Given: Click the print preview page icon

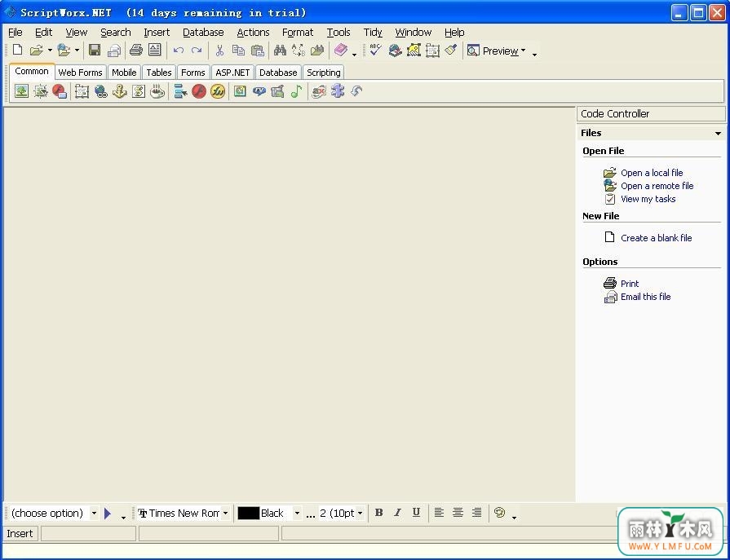Looking at the screenshot, I should click(155, 50).
